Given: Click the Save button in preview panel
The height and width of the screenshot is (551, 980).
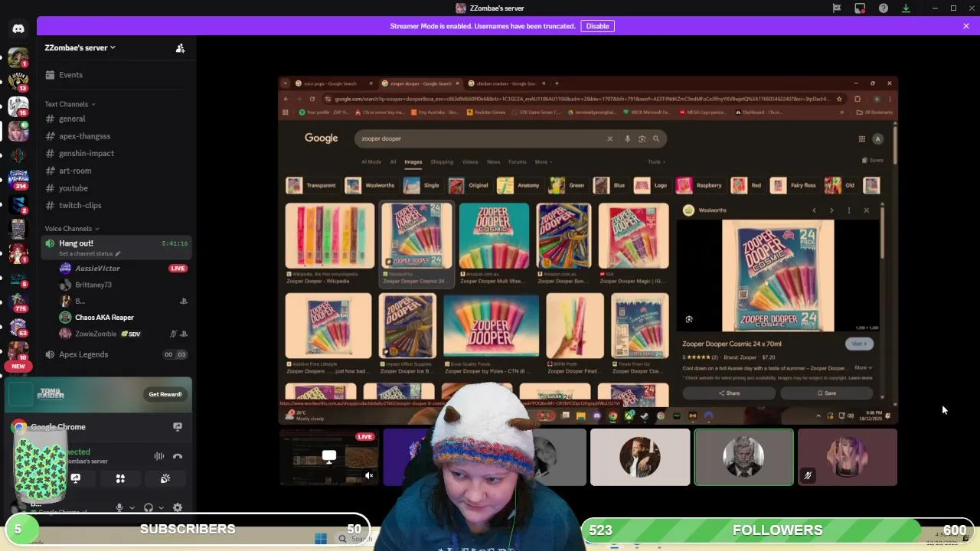Looking at the screenshot, I should click(826, 393).
